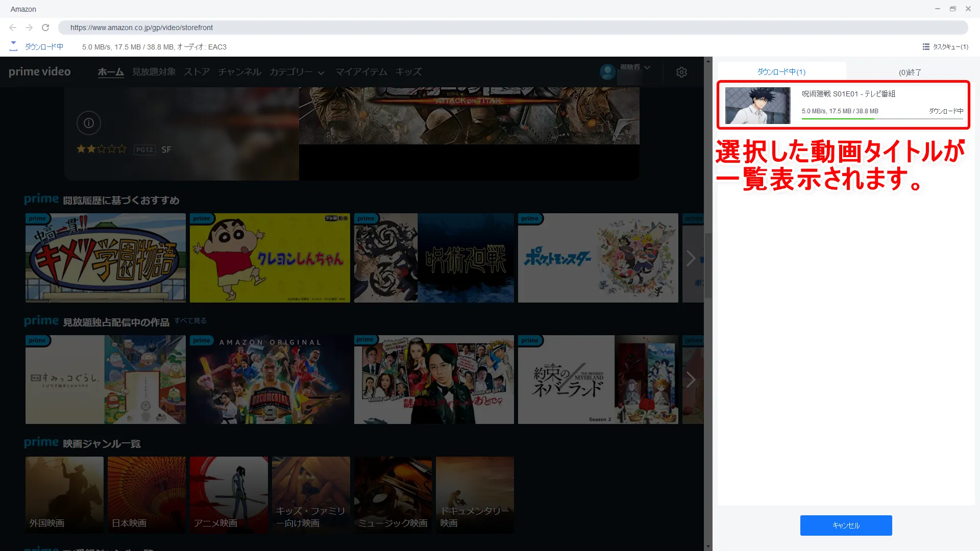Open the ストア navigation item
This screenshot has width=980, height=551.
tap(197, 72)
